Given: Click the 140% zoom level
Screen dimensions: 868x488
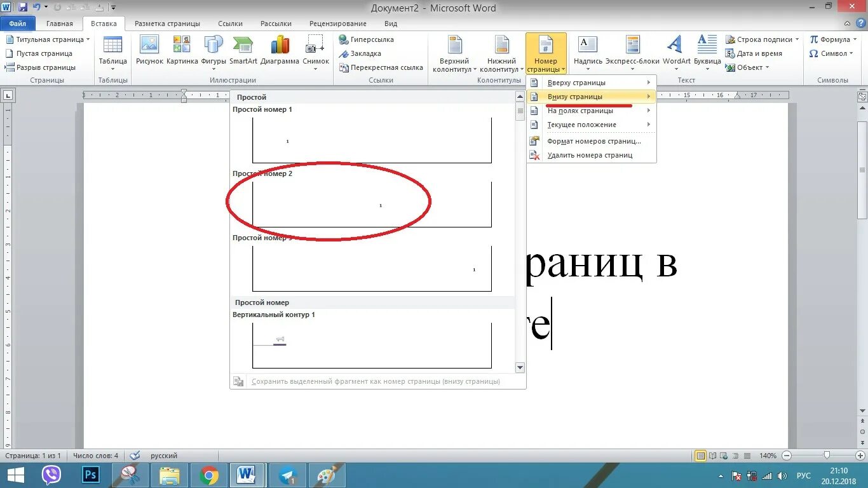Looking at the screenshot, I should click(768, 456).
